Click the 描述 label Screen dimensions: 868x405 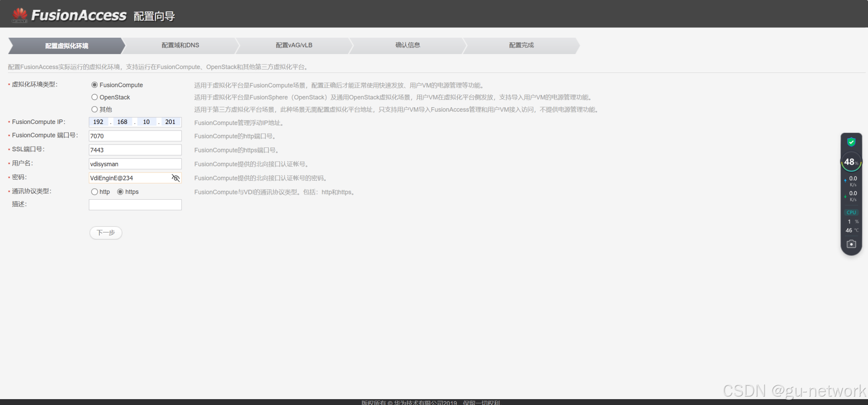pos(19,204)
